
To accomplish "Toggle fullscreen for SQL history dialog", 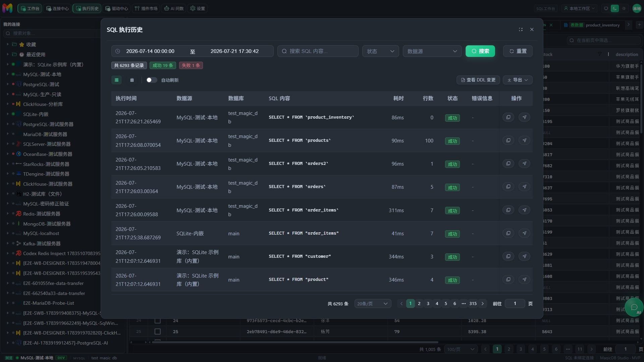I will 521,29.
